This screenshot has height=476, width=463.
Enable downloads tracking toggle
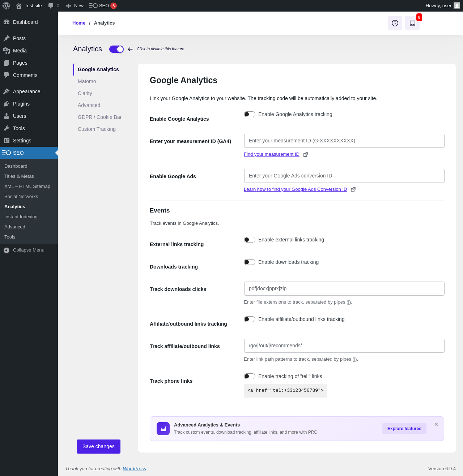click(250, 262)
